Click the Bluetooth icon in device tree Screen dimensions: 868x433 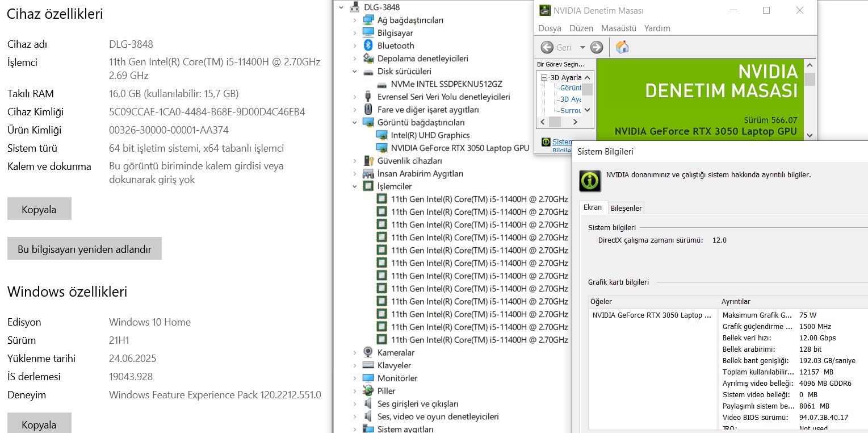coord(368,45)
